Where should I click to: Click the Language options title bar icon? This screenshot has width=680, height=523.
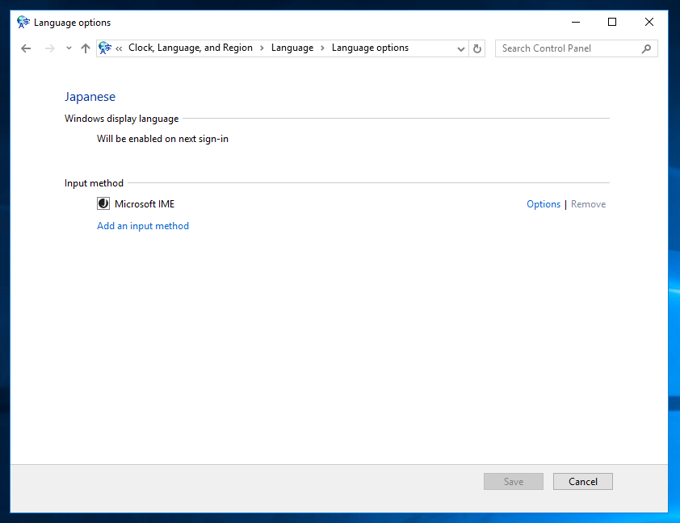(23, 22)
